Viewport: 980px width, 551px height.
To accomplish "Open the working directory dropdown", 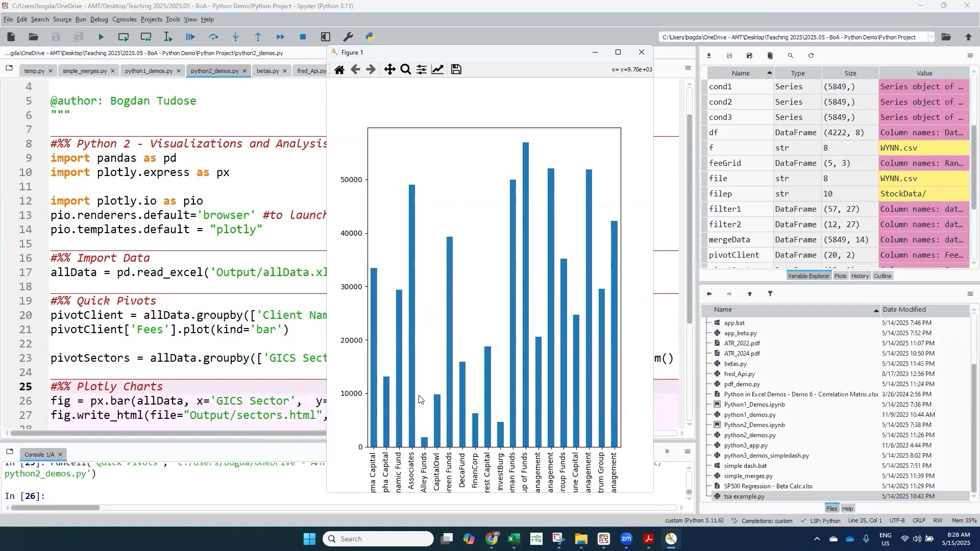I will [932, 37].
